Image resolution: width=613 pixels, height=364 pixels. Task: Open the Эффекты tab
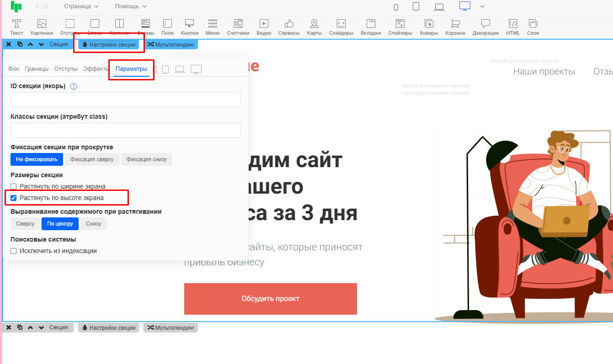click(x=96, y=69)
